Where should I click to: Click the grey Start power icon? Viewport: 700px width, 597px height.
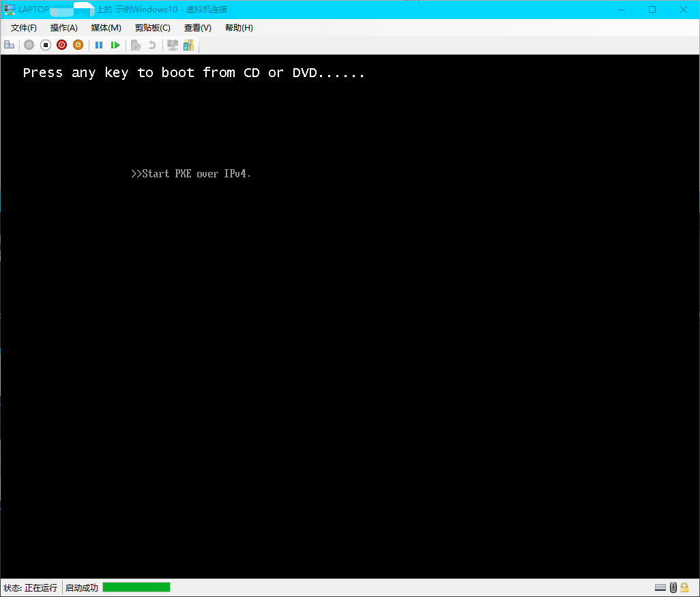(29, 44)
